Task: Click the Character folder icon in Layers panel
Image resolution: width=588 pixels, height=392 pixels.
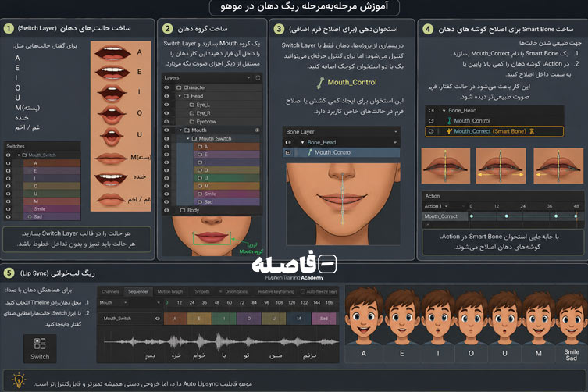Action: (179, 87)
